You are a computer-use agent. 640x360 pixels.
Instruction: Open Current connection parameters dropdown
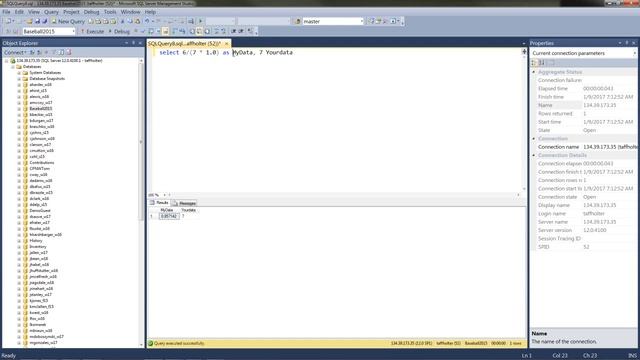click(635, 53)
